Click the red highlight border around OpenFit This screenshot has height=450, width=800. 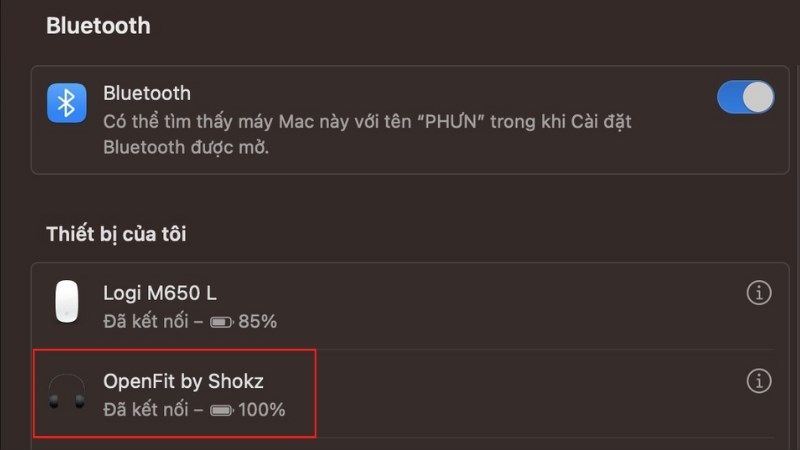pyautogui.click(x=316, y=393)
